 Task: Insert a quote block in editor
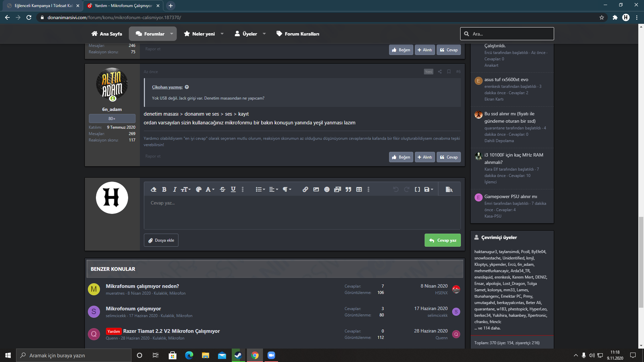348,189
